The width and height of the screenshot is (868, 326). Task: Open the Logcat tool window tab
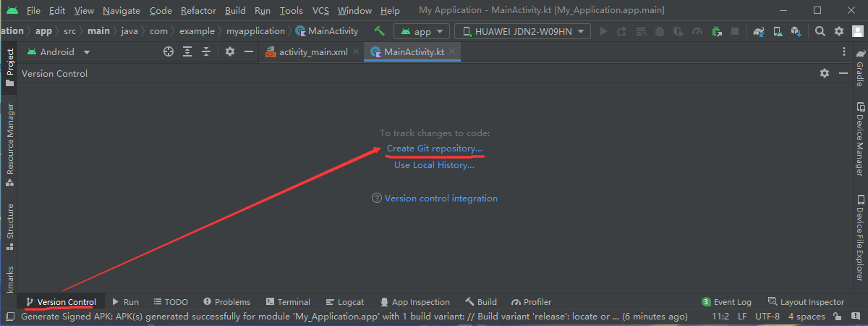point(345,302)
